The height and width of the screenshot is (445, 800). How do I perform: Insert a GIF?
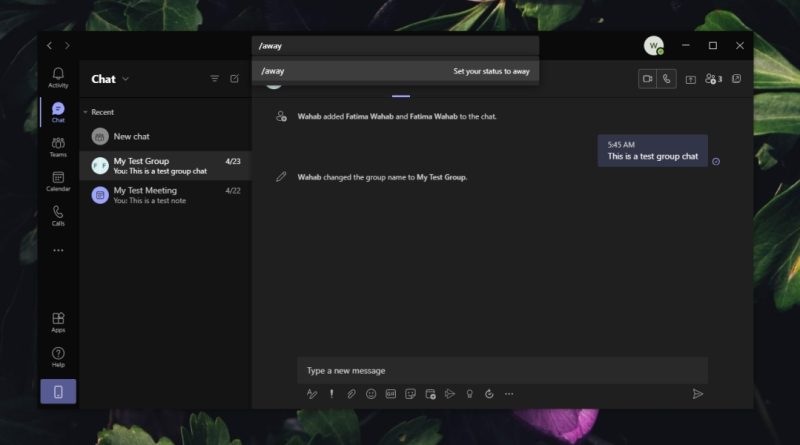(x=391, y=394)
